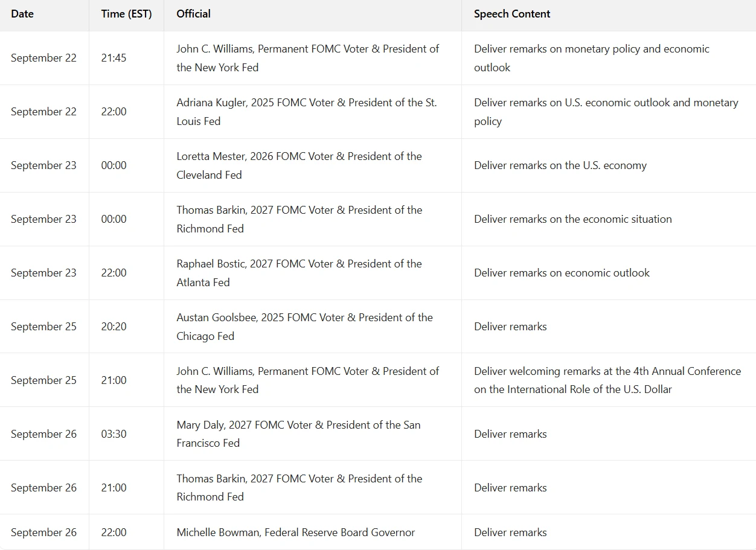
Task: Click the Date column header
Action: 22,14
